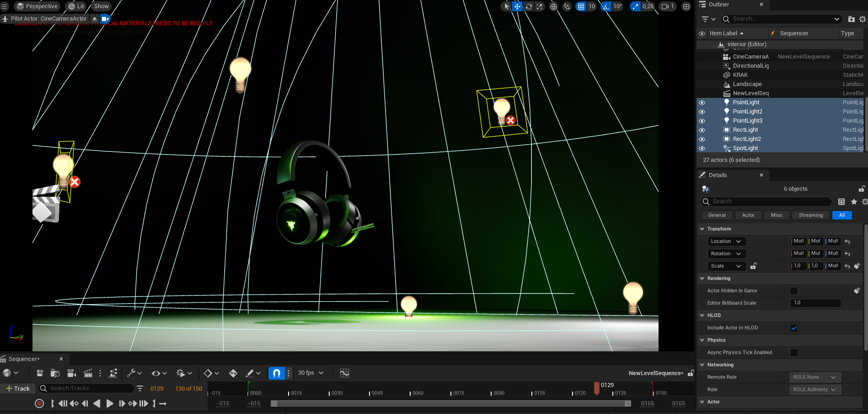Hide SpotLight via eye icon
Screen dimensions: 868x414
pos(702,148)
